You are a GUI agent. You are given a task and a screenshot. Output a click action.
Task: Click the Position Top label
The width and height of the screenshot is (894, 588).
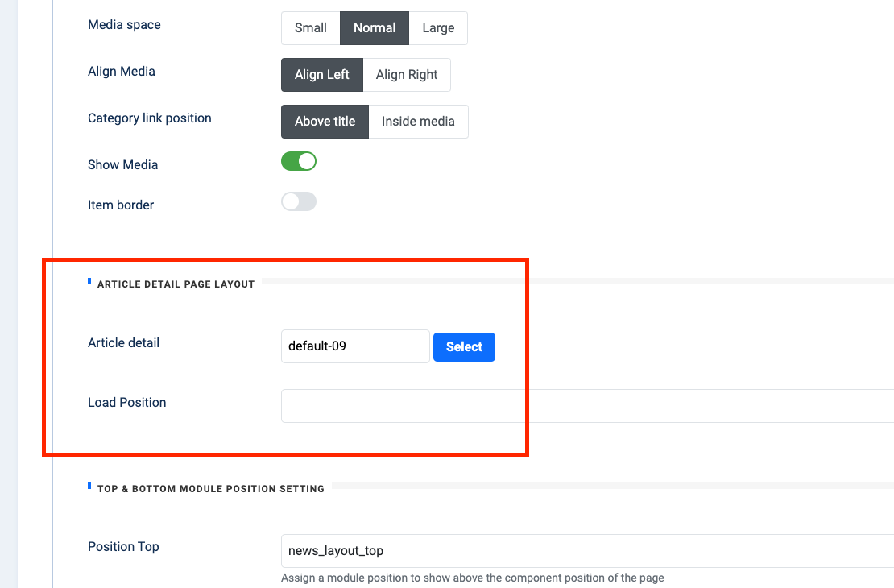tap(123, 547)
